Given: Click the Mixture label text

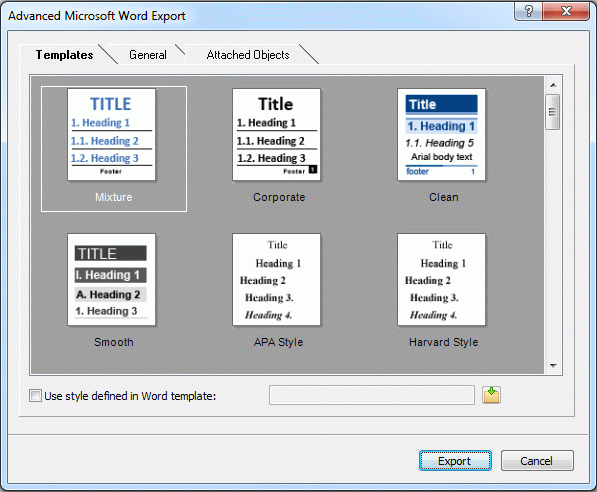Looking at the screenshot, I should click(x=113, y=197).
